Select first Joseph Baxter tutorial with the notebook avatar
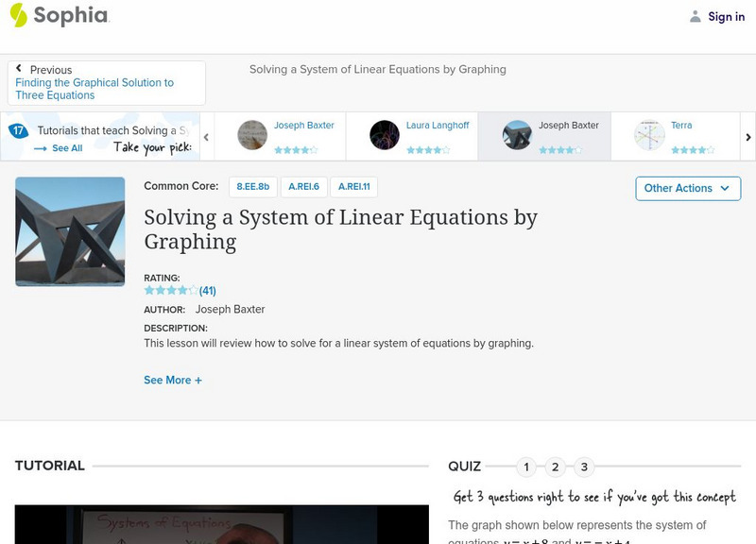 pyautogui.click(x=280, y=137)
